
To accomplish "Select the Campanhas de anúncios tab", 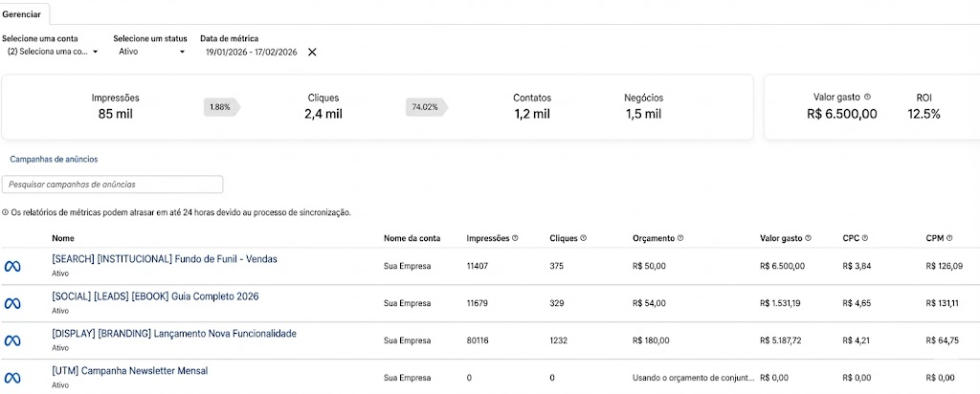I will coord(54,160).
